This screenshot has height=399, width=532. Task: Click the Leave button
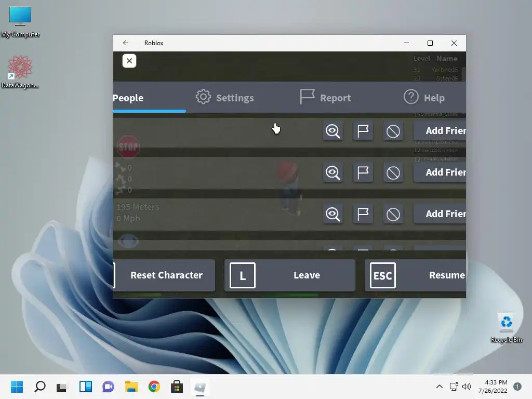[290, 275]
